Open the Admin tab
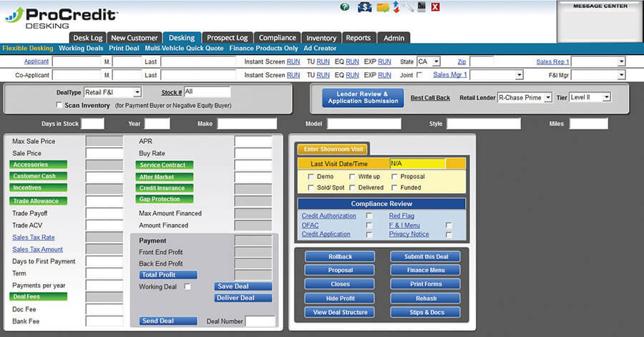The image size is (644, 337). click(x=394, y=38)
